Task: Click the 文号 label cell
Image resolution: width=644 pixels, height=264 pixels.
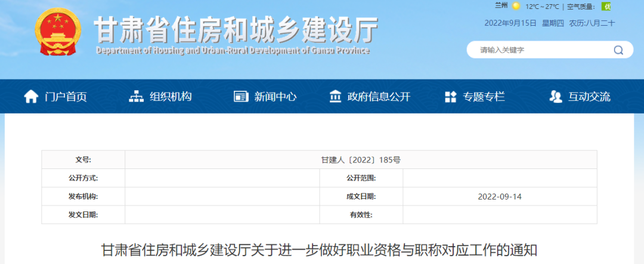Action: [83, 160]
